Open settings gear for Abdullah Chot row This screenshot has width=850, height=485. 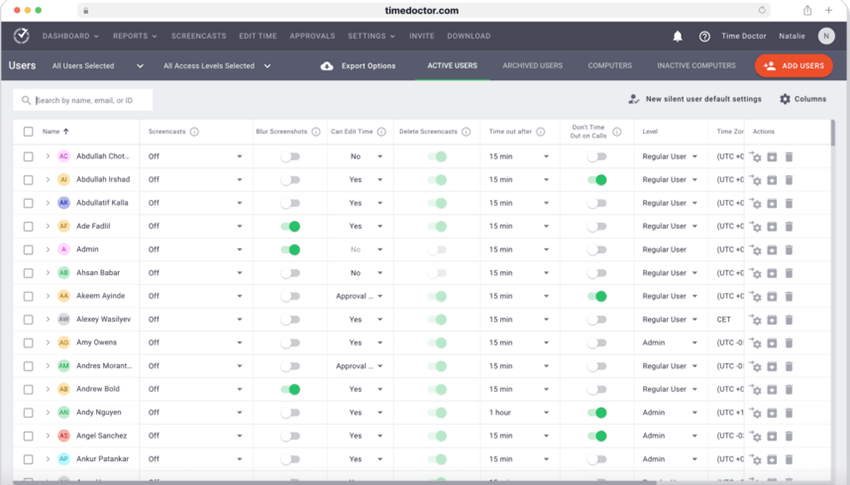756,157
